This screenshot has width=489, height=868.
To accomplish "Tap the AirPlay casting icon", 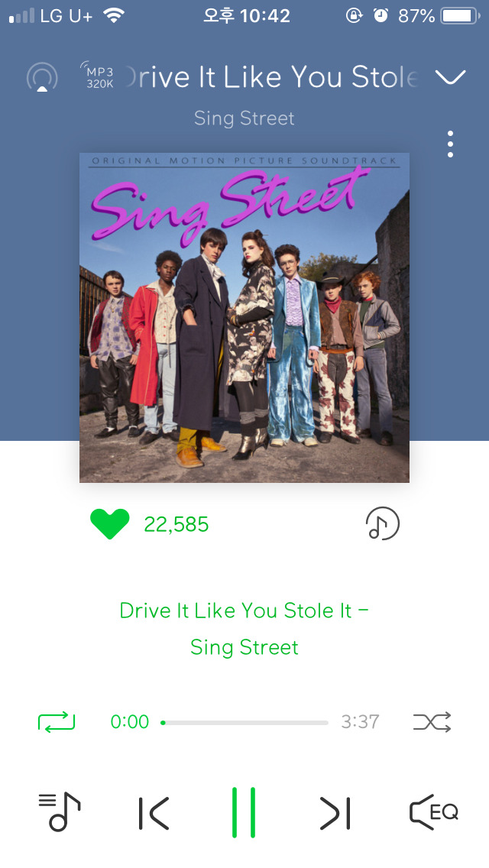I will coord(42,77).
